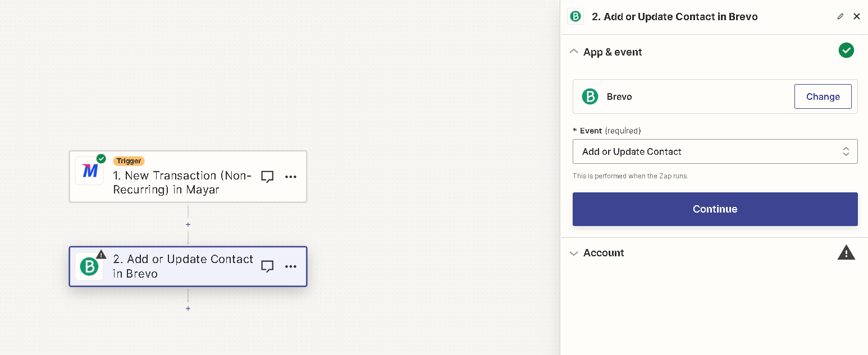Click the Trigger label badge
The width and height of the screenshot is (868, 355).
pos(129,161)
